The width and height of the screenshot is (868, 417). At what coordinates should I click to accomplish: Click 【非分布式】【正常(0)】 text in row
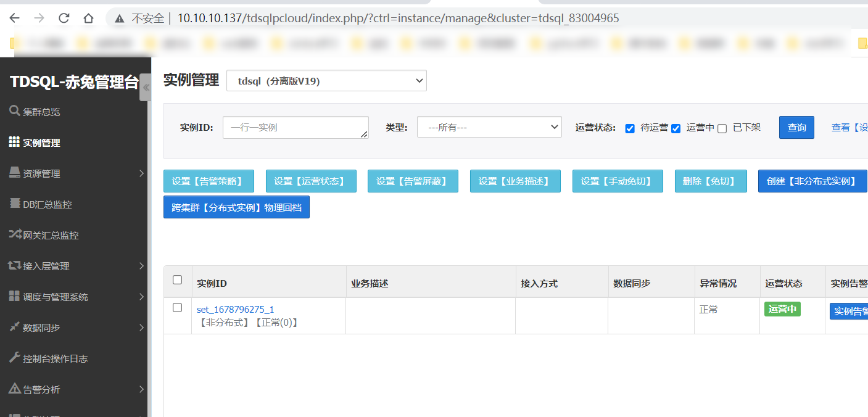248,323
